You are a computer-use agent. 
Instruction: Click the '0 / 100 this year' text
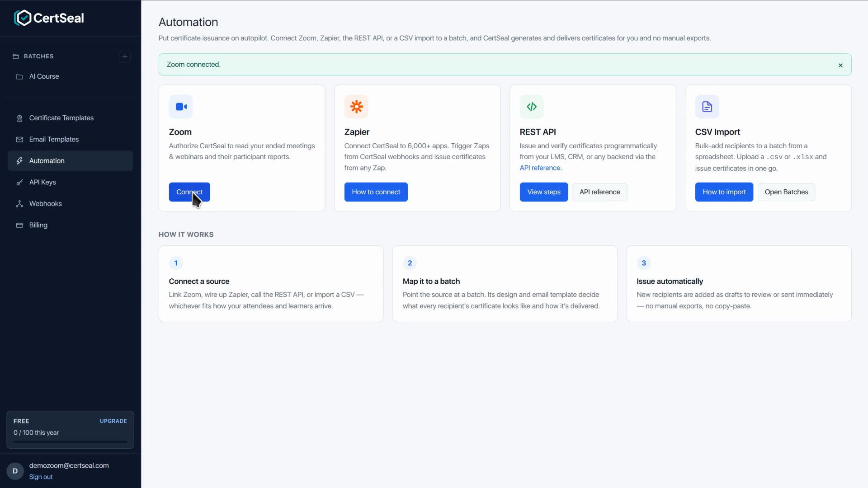pos(36,433)
